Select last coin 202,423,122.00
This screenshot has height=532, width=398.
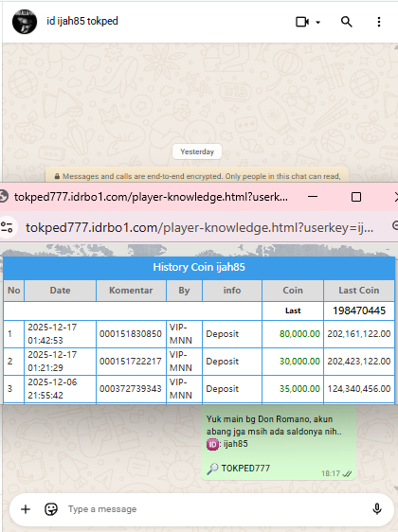point(358,362)
